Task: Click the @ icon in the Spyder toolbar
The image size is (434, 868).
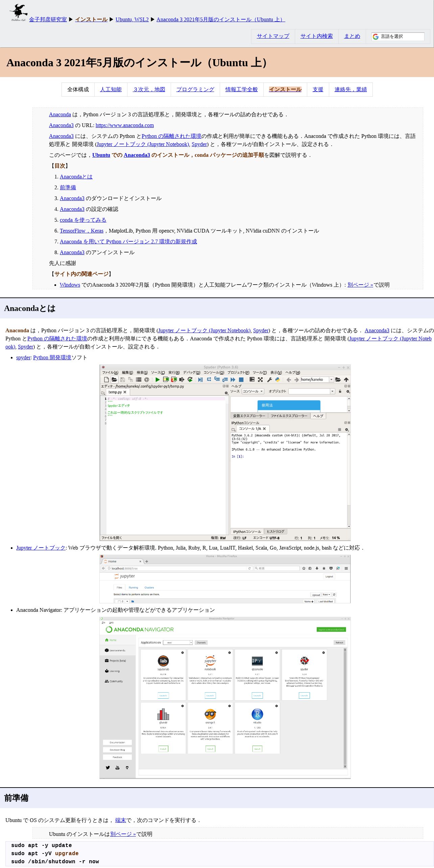Action: point(147,380)
